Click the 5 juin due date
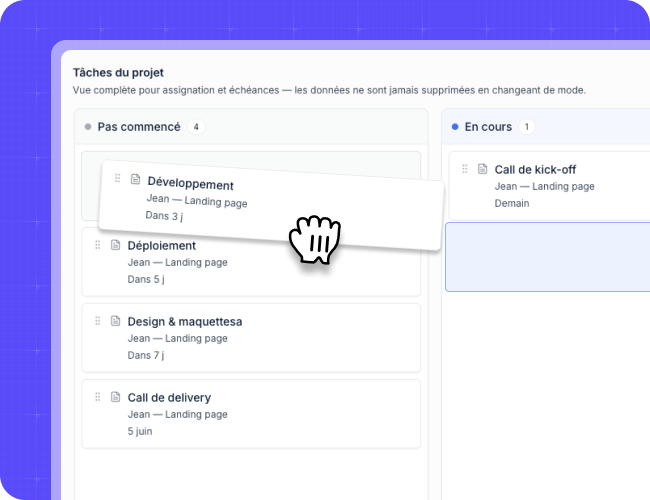Screen dimensions: 650x500 point(140,431)
